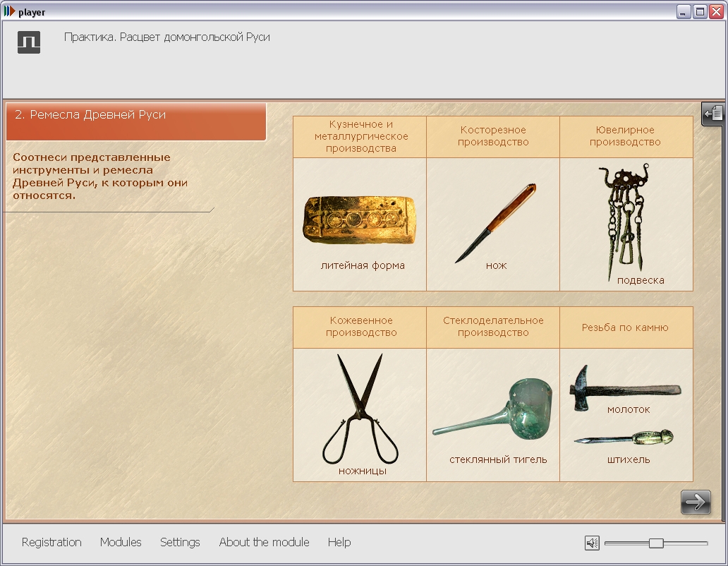Click the 'Кузнечное и металлургическое производства' header
Viewport: 728px width, 566px height.
pyautogui.click(x=360, y=136)
